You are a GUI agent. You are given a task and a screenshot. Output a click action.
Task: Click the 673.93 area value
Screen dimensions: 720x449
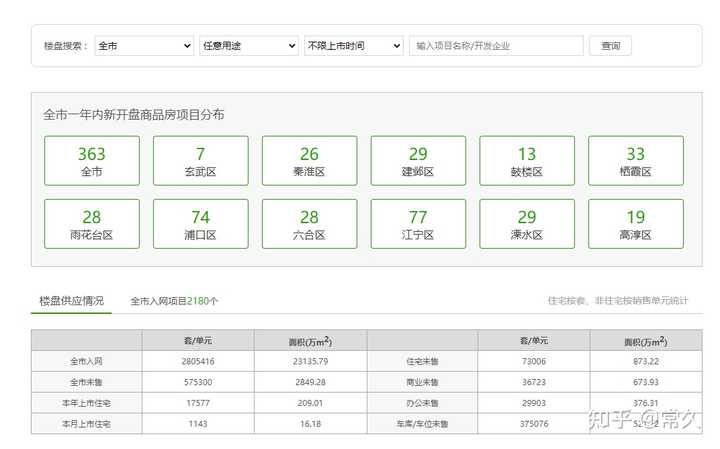(646, 382)
